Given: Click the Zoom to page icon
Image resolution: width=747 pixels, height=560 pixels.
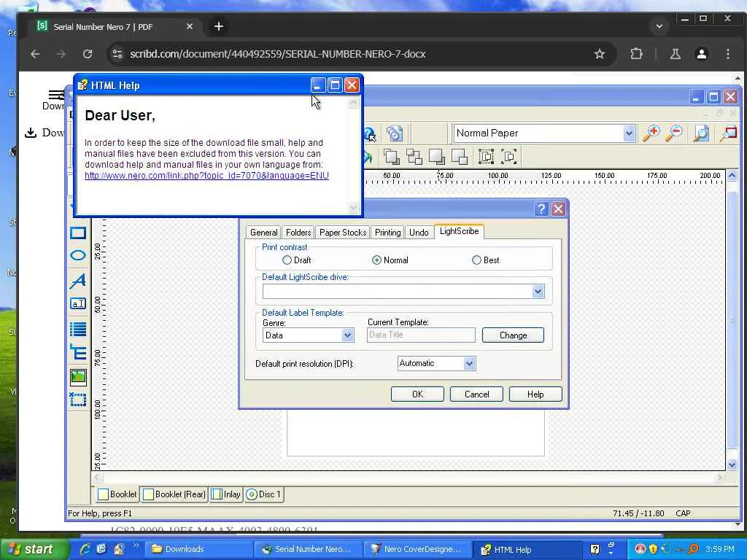Looking at the screenshot, I should 701,133.
